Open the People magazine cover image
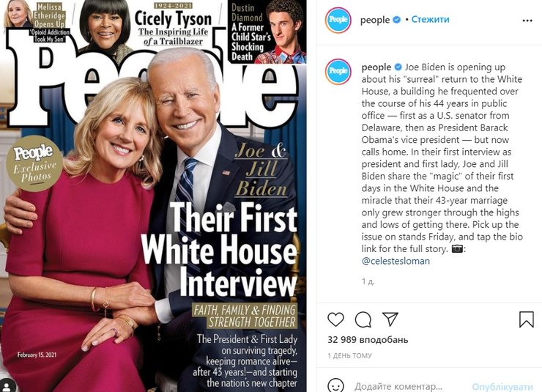Screen dimensions: 542x392 click(x=154, y=196)
